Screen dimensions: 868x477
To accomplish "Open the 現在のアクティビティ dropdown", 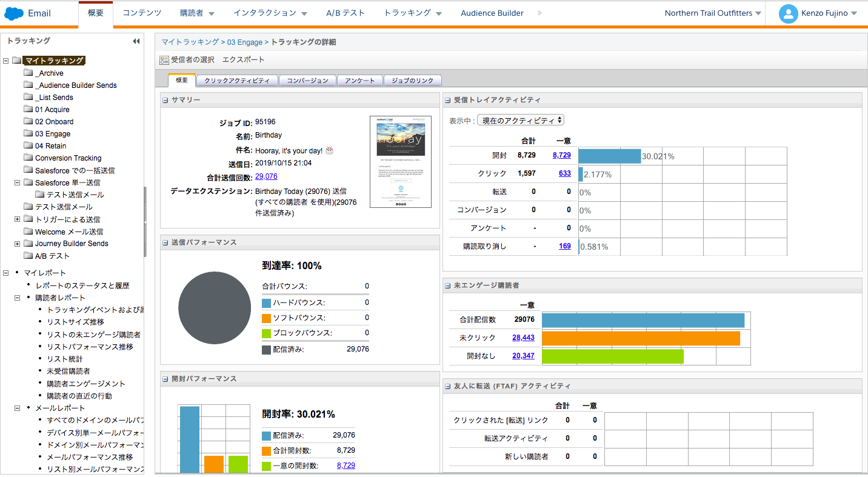I will click(x=521, y=121).
